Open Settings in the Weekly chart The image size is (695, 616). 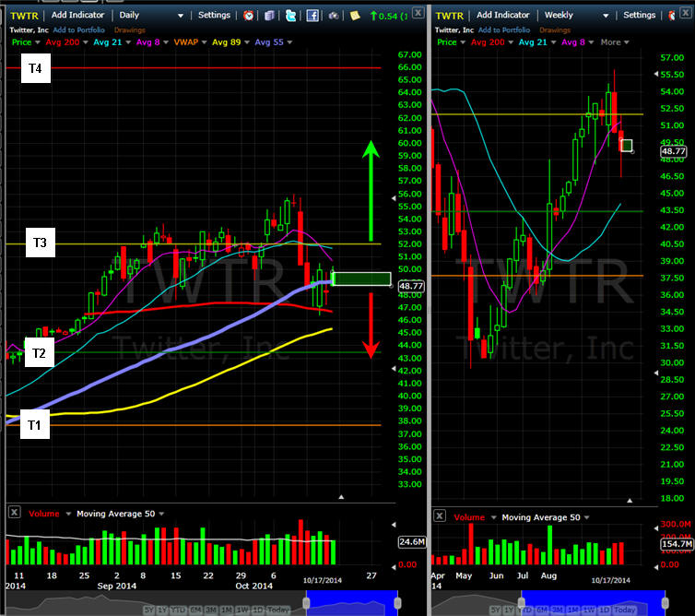pyautogui.click(x=639, y=15)
